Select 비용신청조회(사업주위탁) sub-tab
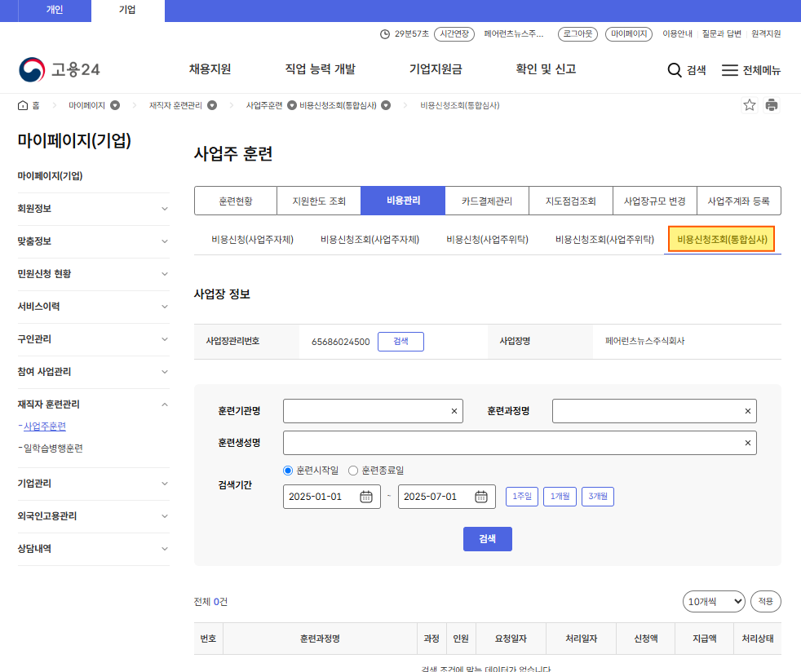This screenshot has width=801, height=672. pyautogui.click(x=605, y=240)
